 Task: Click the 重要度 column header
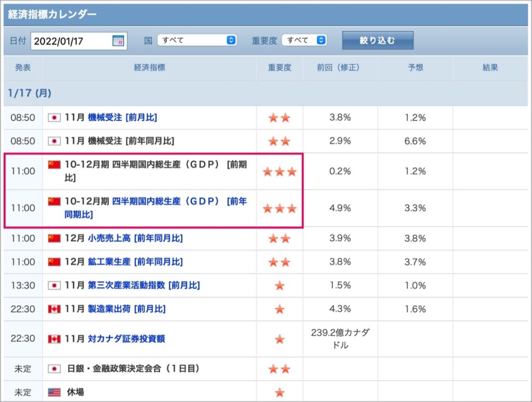click(280, 68)
